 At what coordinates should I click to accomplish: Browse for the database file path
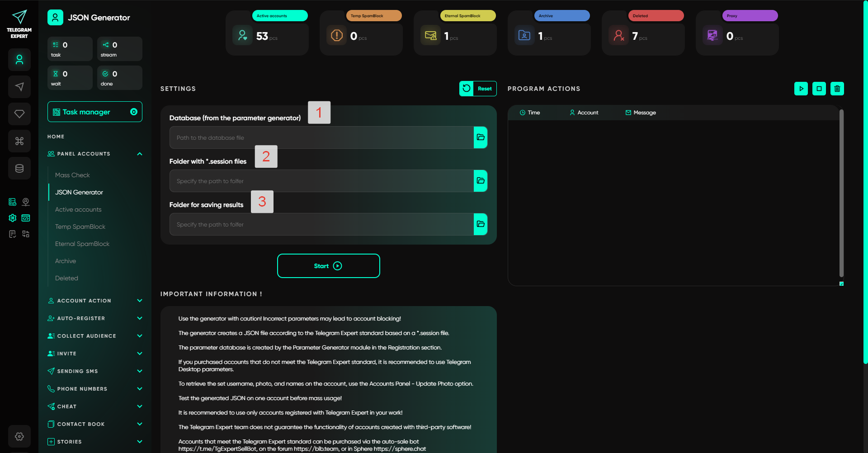pos(480,137)
